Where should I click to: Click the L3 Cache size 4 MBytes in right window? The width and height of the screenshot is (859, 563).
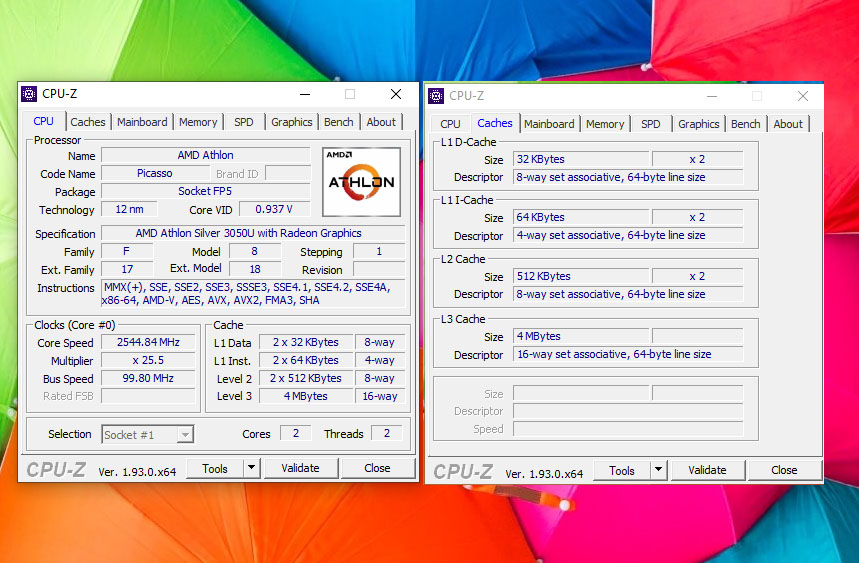point(581,336)
